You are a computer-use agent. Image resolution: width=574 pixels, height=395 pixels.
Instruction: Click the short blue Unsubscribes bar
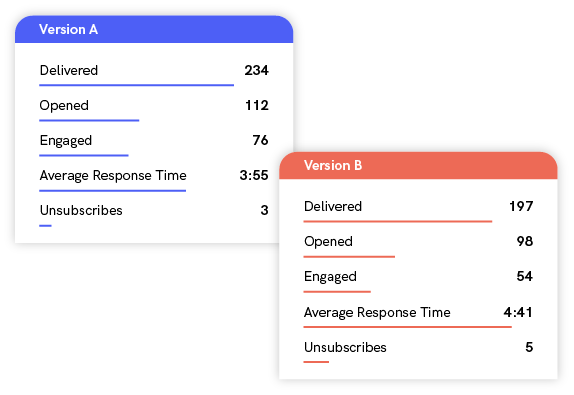tap(45, 226)
